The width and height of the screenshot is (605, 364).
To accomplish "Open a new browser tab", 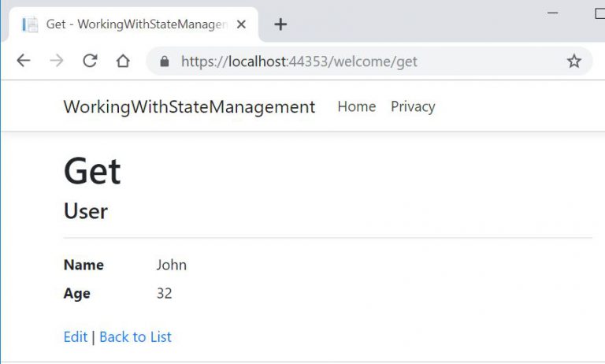I will (x=280, y=24).
